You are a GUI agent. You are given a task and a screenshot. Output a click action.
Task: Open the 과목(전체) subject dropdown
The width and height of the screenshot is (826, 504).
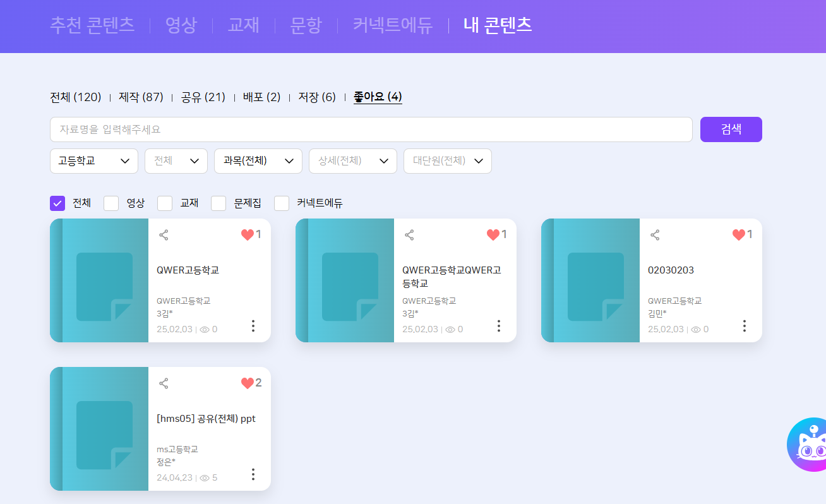coord(258,161)
